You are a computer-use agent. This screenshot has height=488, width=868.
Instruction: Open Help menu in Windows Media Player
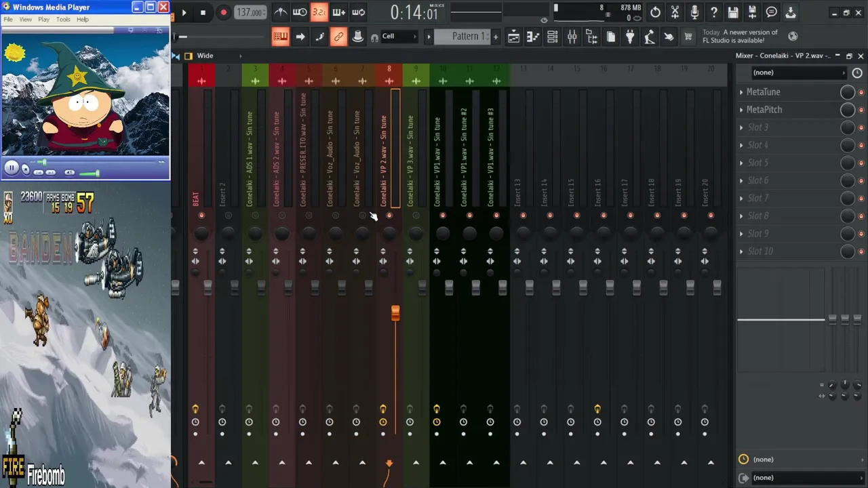click(x=82, y=20)
